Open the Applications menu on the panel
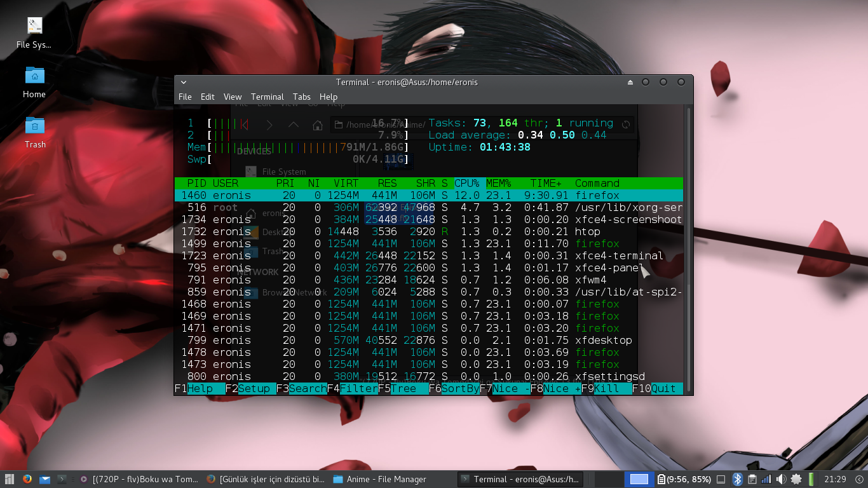 tap(10, 479)
